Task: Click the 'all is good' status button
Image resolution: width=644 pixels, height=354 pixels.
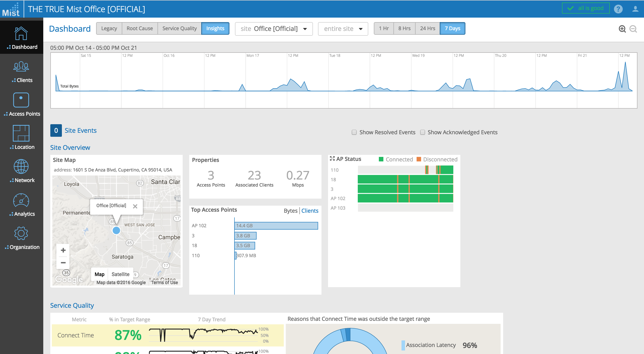Action: 585,8
